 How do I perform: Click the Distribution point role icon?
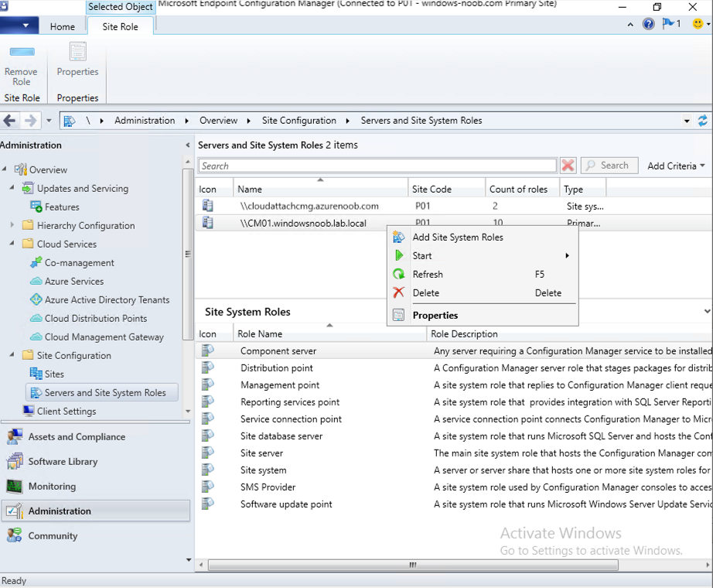(x=208, y=367)
